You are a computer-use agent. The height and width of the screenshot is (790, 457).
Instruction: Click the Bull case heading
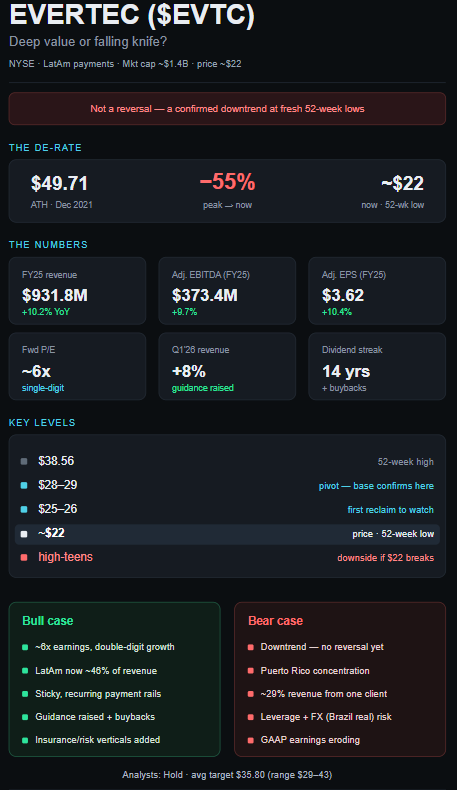[x=48, y=621]
